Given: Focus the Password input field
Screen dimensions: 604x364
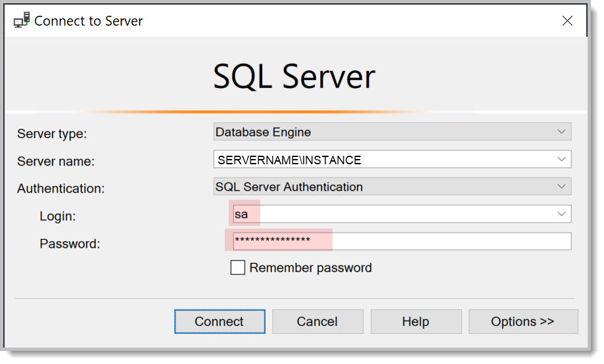Looking at the screenshot, I should pos(402,241).
